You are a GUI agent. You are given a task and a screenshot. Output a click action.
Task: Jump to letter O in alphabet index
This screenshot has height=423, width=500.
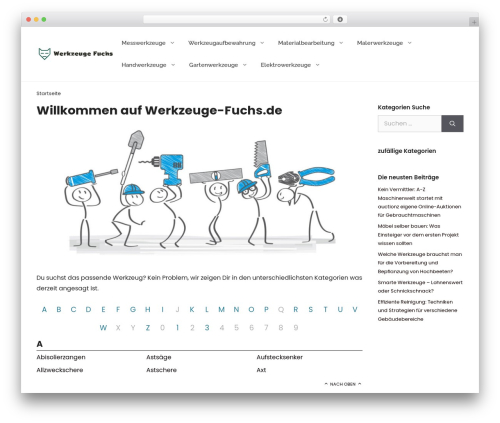click(251, 310)
